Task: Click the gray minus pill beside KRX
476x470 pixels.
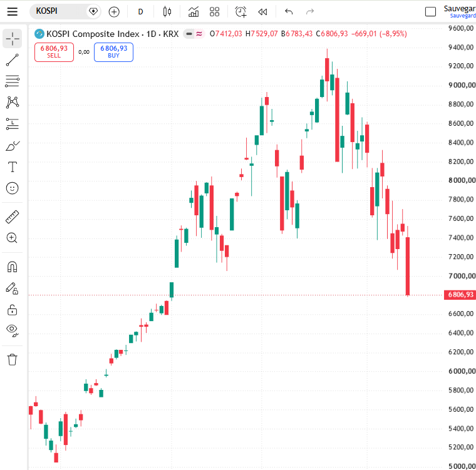Action: [x=189, y=34]
